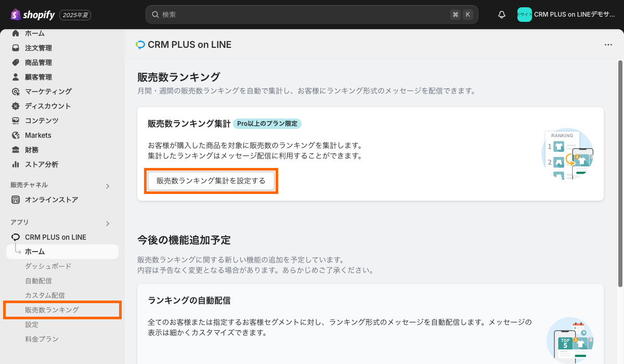Expand the 販売チャネル section chevron

coord(108,186)
